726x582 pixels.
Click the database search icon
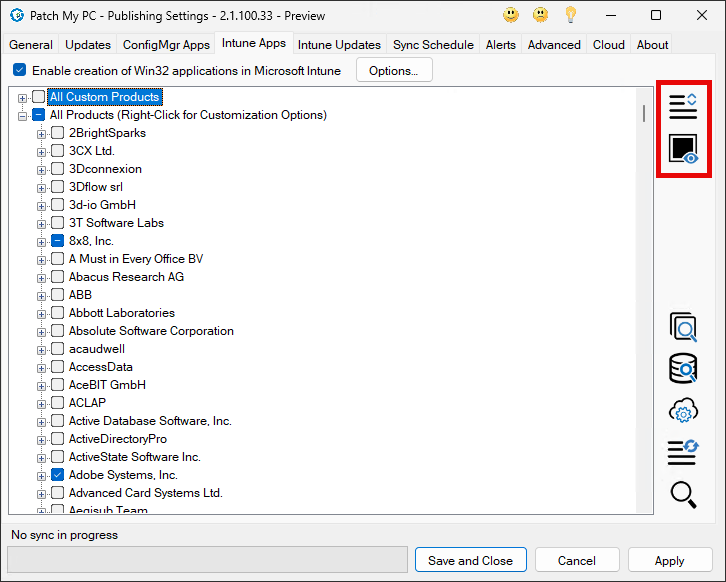682,368
